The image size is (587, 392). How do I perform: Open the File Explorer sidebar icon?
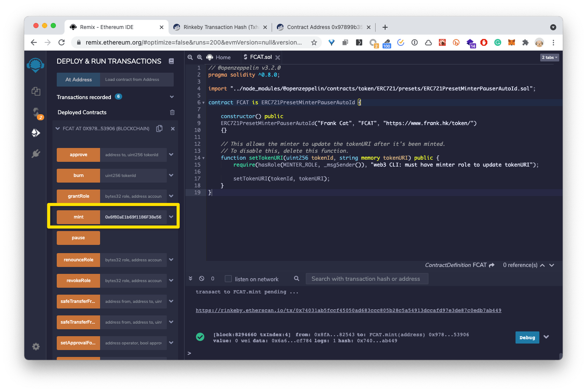[36, 91]
